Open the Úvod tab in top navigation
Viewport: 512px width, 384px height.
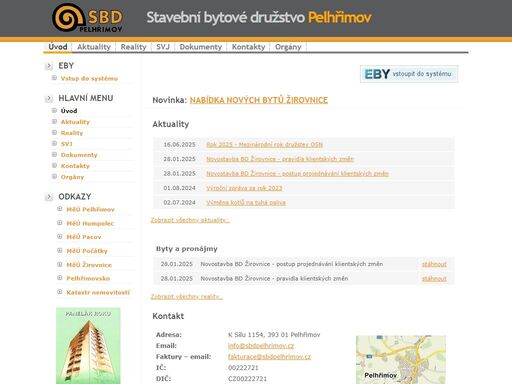tap(58, 47)
